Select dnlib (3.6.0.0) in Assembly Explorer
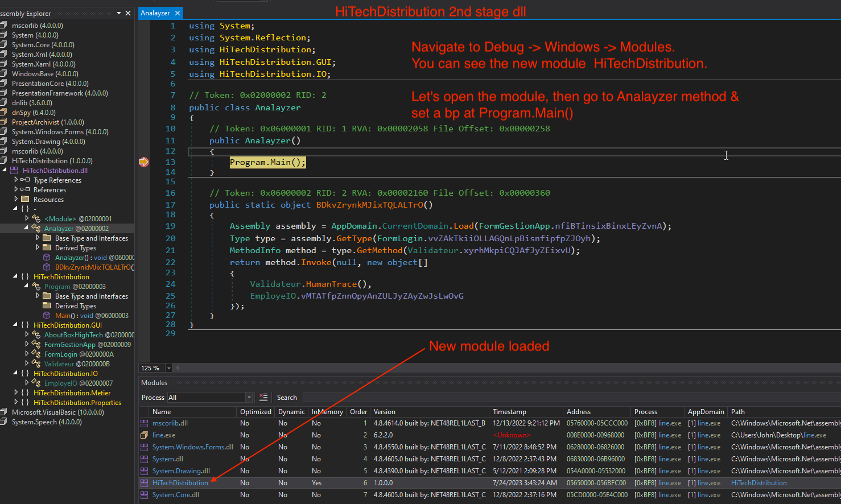This screenshot has width=841, height=504. [x=32, y=103]
